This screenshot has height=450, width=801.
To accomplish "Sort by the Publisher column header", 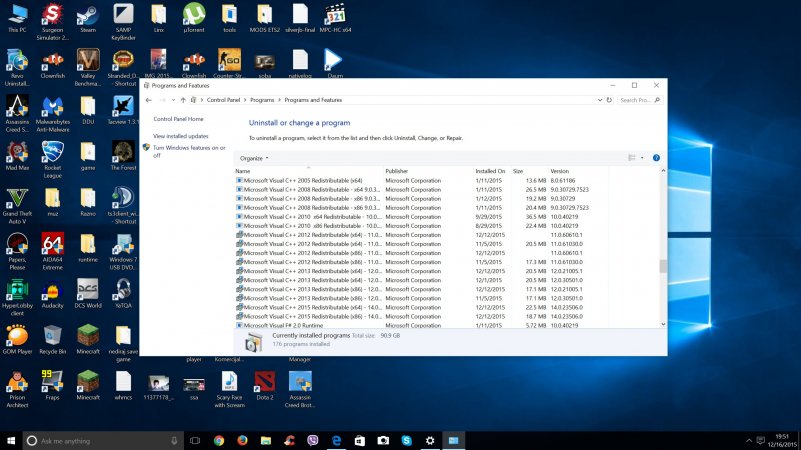I will pos(428,171).
